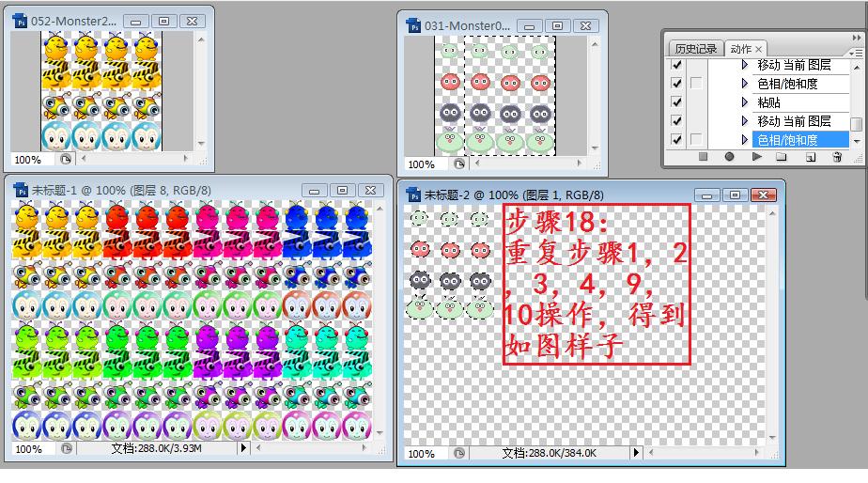868x483 pixels.
Task: Select the highlighted 色相/饱和度 row
Action: [800, 140]
